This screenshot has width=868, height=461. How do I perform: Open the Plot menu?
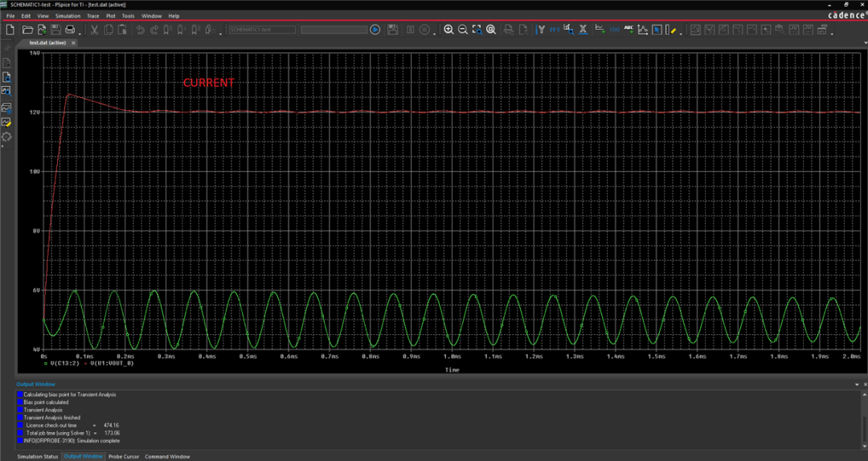click(x=111, y=16)
